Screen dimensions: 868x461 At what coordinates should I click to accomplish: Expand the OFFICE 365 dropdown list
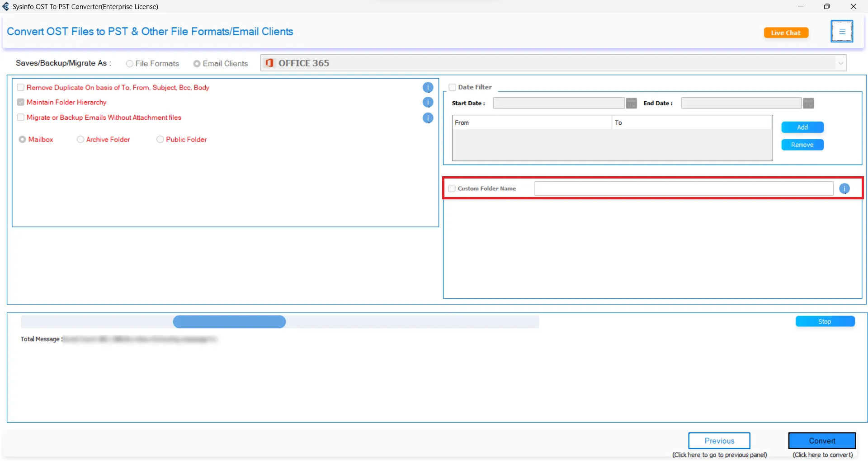click(840, 63)
